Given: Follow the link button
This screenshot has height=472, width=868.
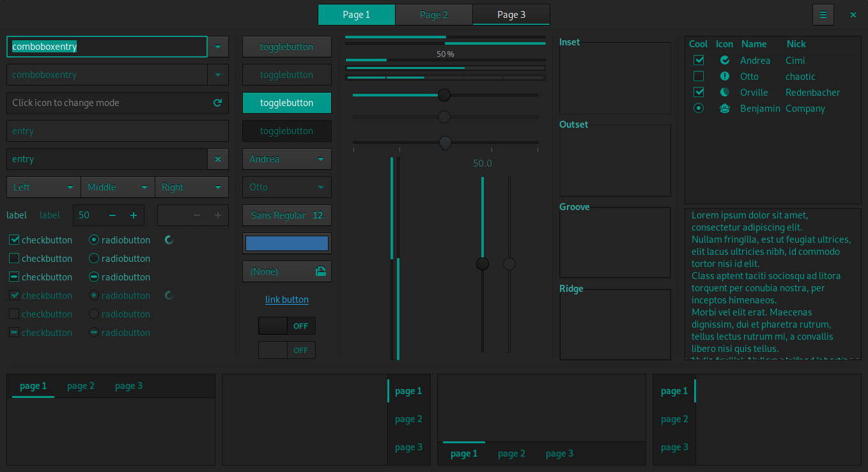Looking at the screenshot, I should tap(287, 300).
